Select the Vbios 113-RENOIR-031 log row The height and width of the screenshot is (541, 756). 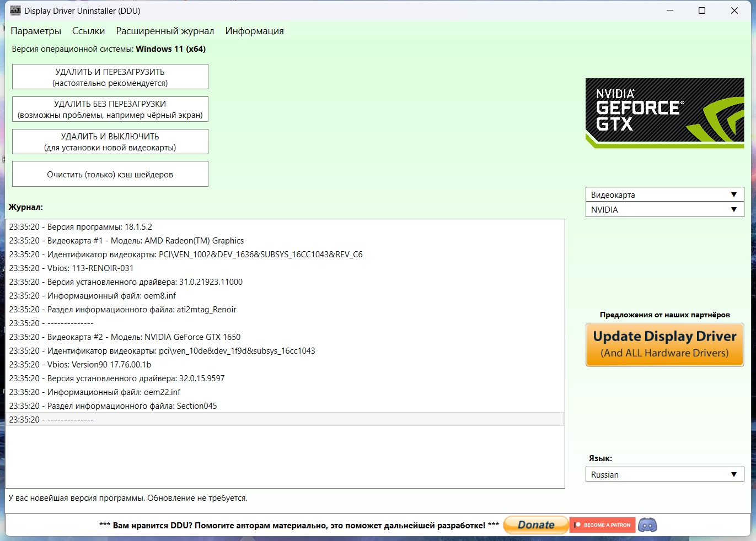point(285,268)
